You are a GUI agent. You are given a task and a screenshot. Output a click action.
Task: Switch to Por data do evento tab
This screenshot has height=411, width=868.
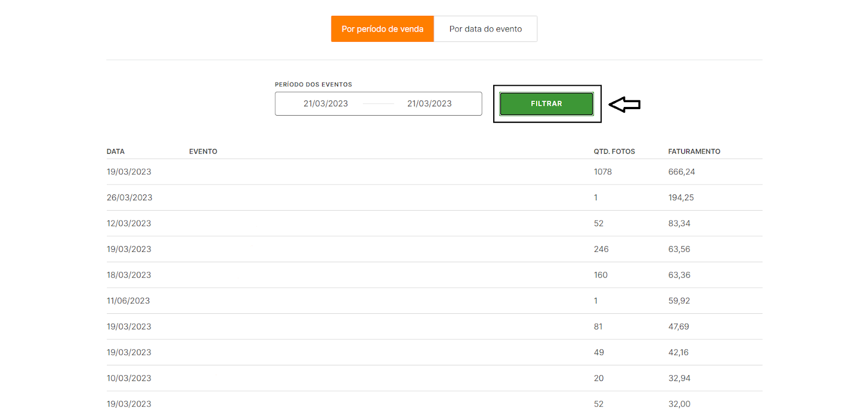click(x=485, y=29)
